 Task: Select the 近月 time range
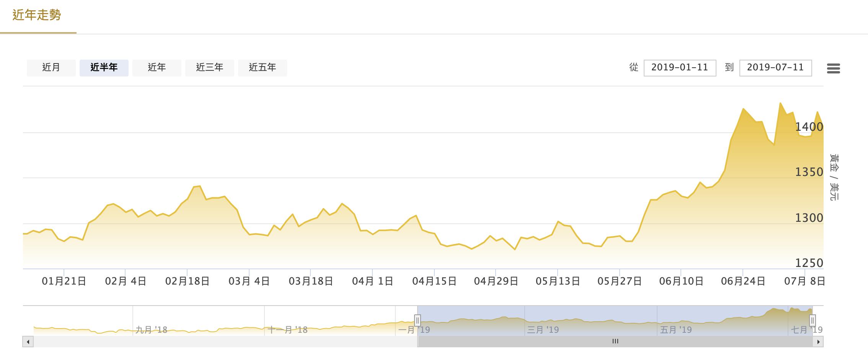51,67
